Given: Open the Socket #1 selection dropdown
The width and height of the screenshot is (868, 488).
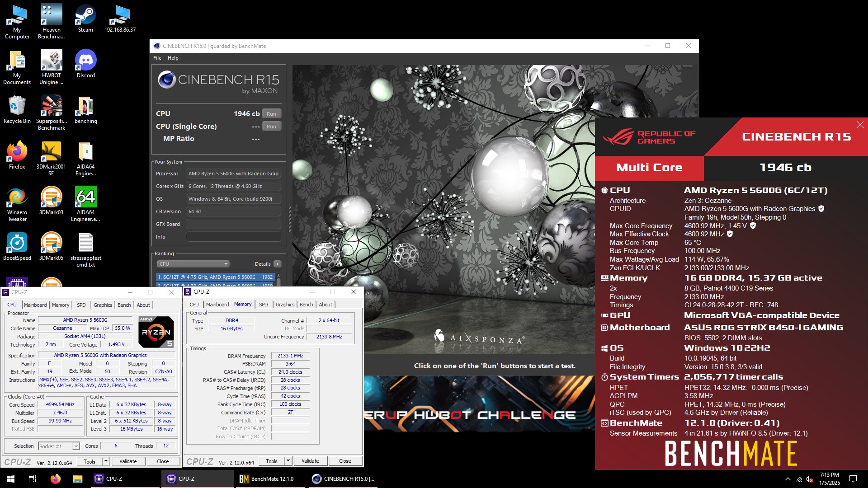Looking at the screenshot, I should (x=59, y=446).
